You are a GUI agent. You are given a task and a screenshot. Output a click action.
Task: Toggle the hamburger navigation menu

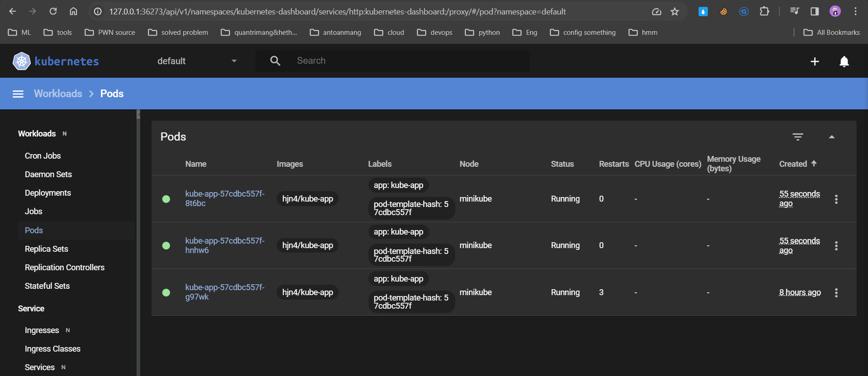pos(18,94)
